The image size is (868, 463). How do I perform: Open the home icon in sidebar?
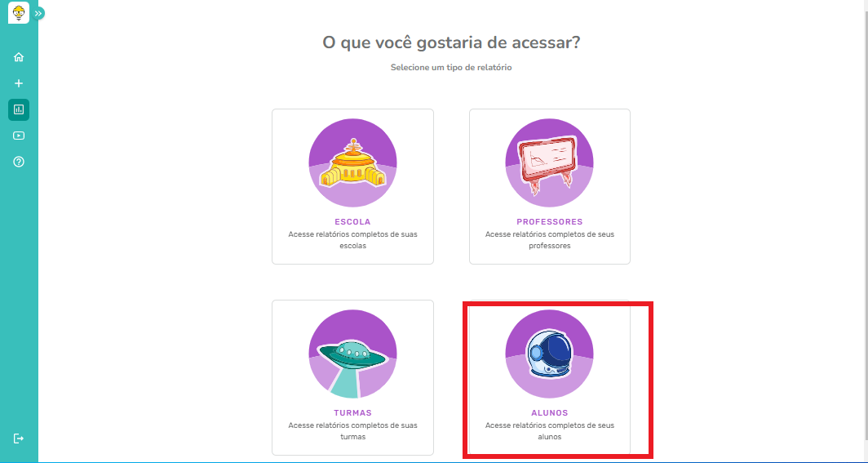(19, 57)
